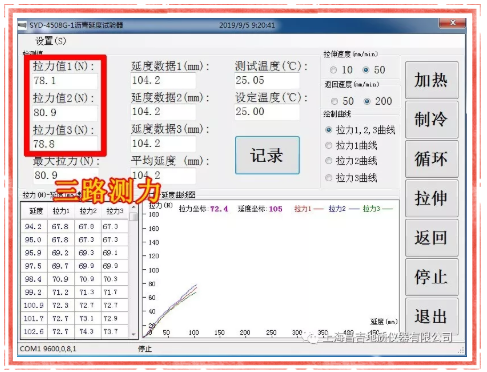Click the 制冷 cooling button
This screenshot has height=372, width=487.
click(432, 120)
